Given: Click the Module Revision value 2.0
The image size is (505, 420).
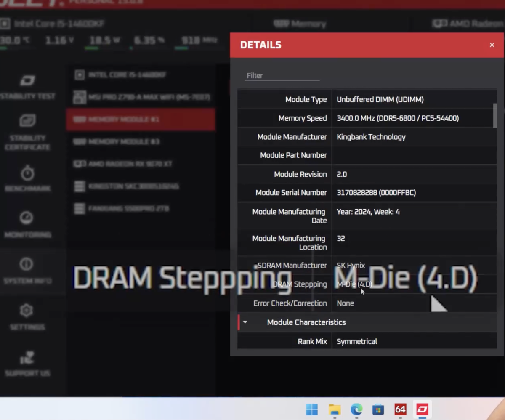Looking at the screenshot, I should coord(342,174).
